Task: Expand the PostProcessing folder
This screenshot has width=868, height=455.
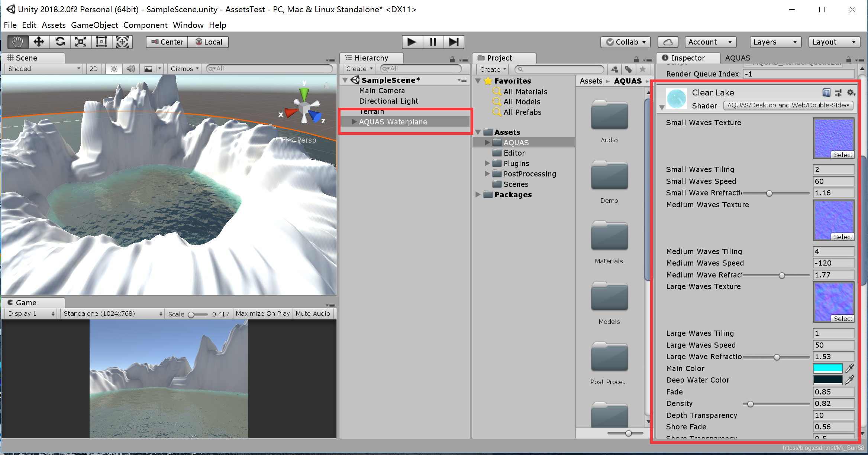Action: point(487,174)
